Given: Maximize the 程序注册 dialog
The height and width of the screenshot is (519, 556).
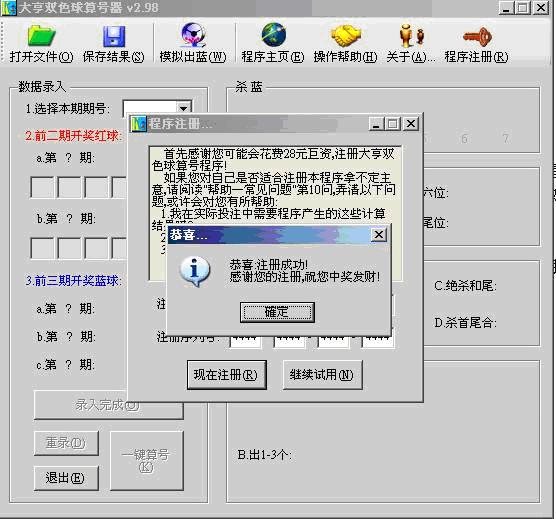Looking at the screenshot, I should [x=393, y=124].
